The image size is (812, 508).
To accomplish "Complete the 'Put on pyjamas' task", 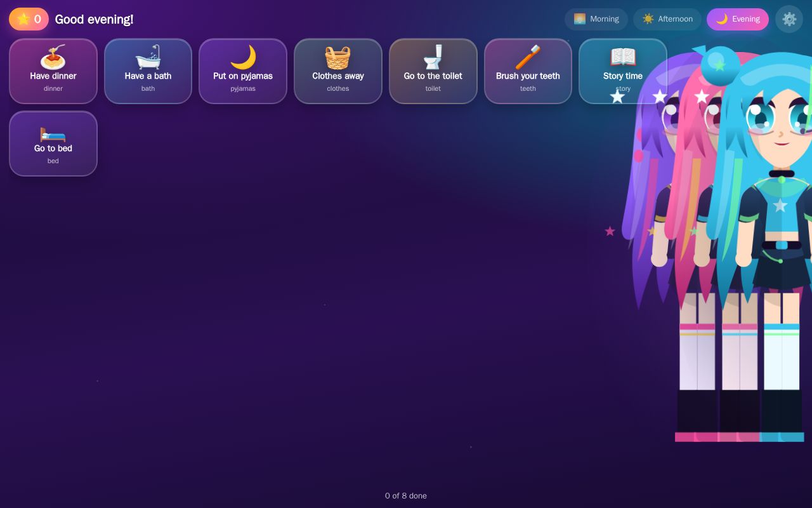I will click(243, 71).
